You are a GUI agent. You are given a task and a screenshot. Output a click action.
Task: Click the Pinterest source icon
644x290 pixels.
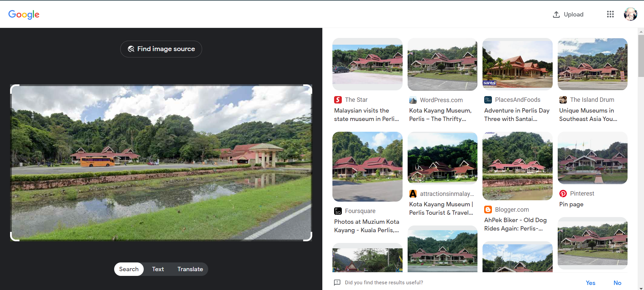click(563, 194)
